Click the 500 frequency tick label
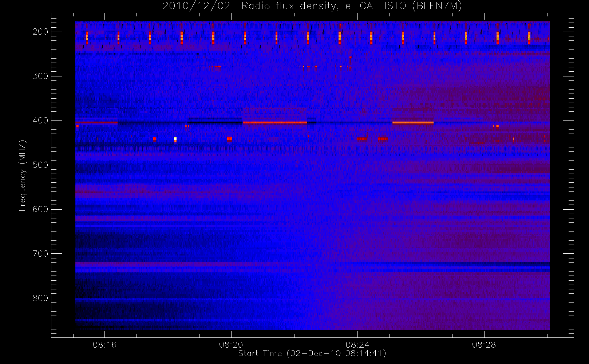The width and height of the screenshot is (589, 364). [x=40, y=165]
